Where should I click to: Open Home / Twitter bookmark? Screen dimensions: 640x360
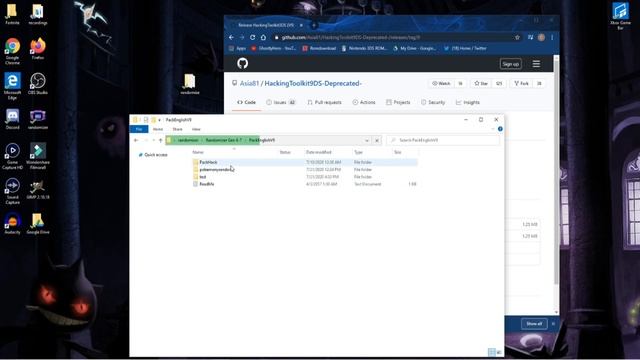pyautogui.click(x=465, y=48)
